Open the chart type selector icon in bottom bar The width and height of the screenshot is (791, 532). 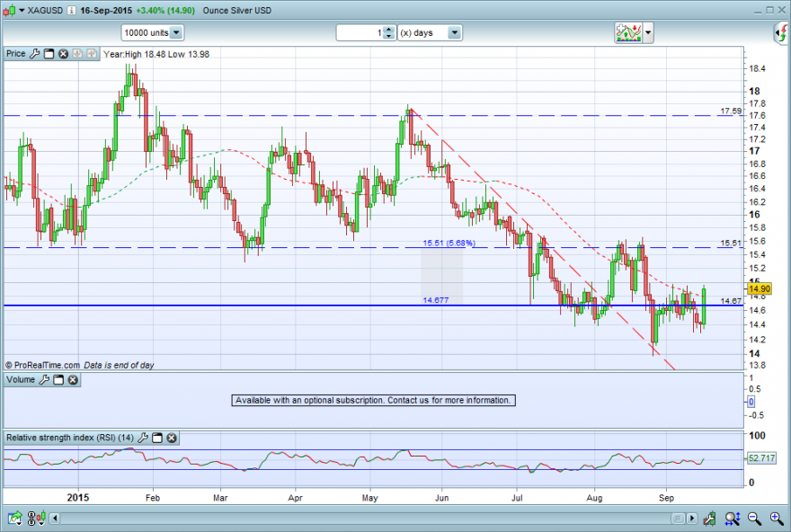[x=37, y=518]
